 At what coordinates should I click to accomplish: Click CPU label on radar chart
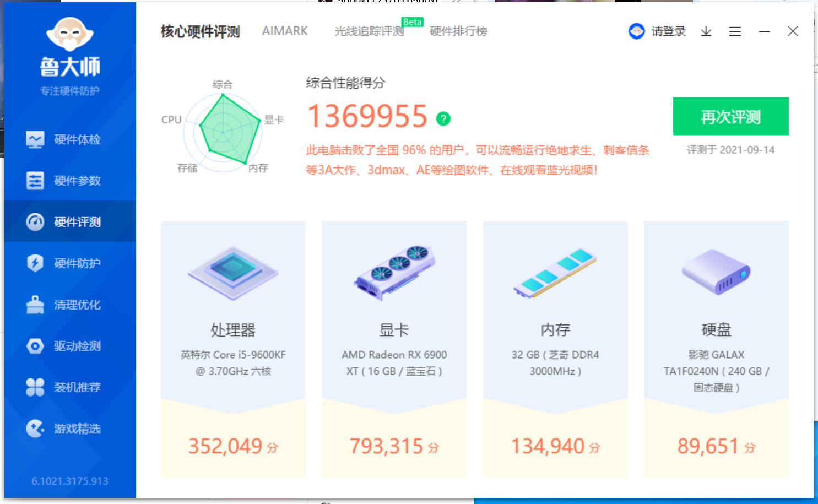click(171, 120)
